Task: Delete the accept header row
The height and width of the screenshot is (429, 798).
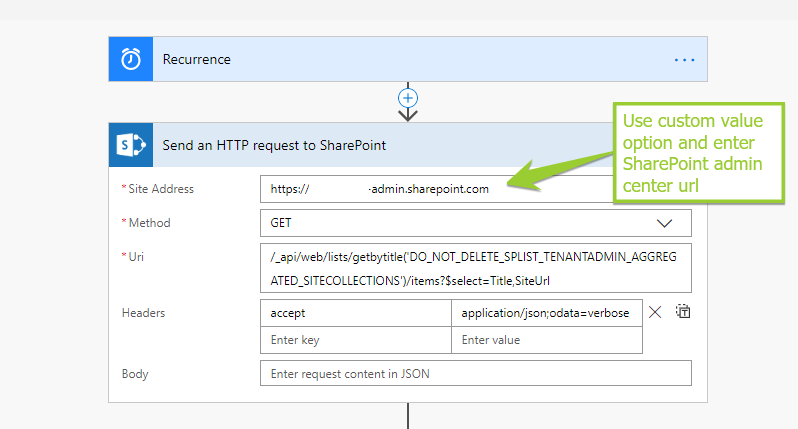Action: [x=655, y=312]
